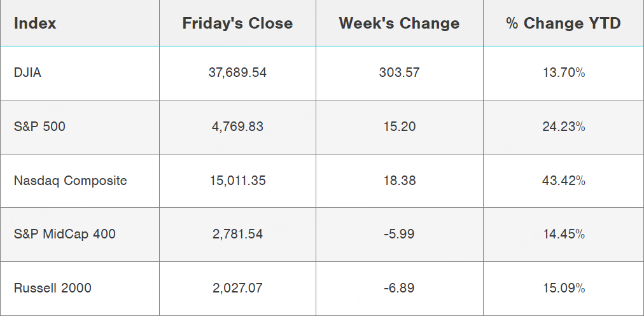
Task: Click the Friday's Close column header
Action: [237, 24]
